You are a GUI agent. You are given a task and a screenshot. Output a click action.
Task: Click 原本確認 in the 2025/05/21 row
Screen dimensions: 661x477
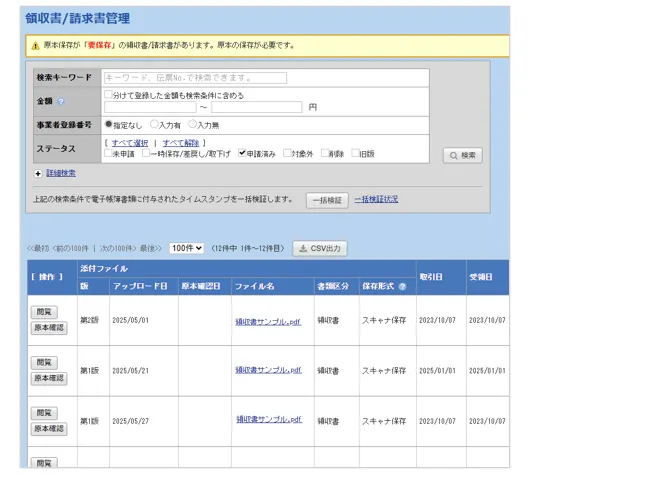click(49, 378)
